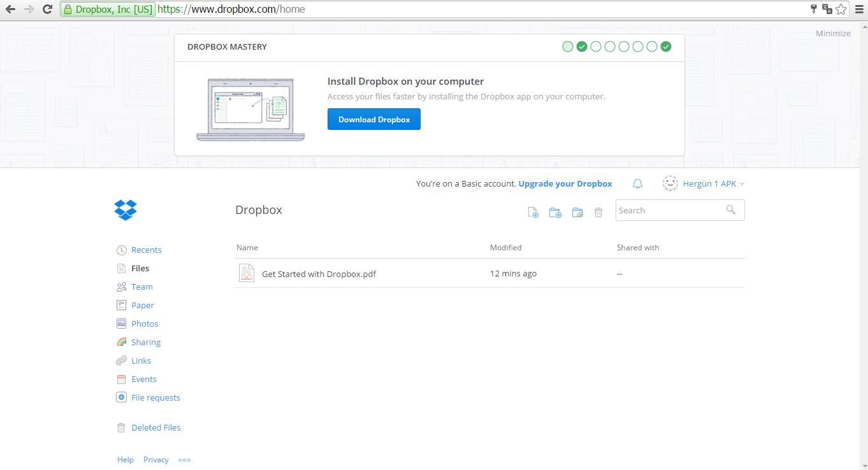The image size is (868, 470).
Task: Click the blue Dropbox logo
Action: pyautogui.click(x=126, y=210)
